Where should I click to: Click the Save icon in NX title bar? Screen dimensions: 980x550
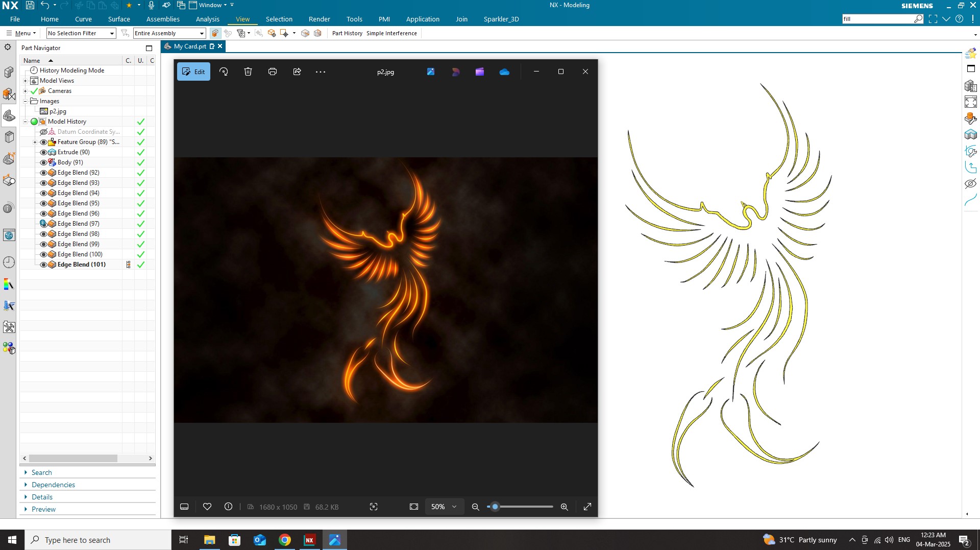click(x=30, y=5)
